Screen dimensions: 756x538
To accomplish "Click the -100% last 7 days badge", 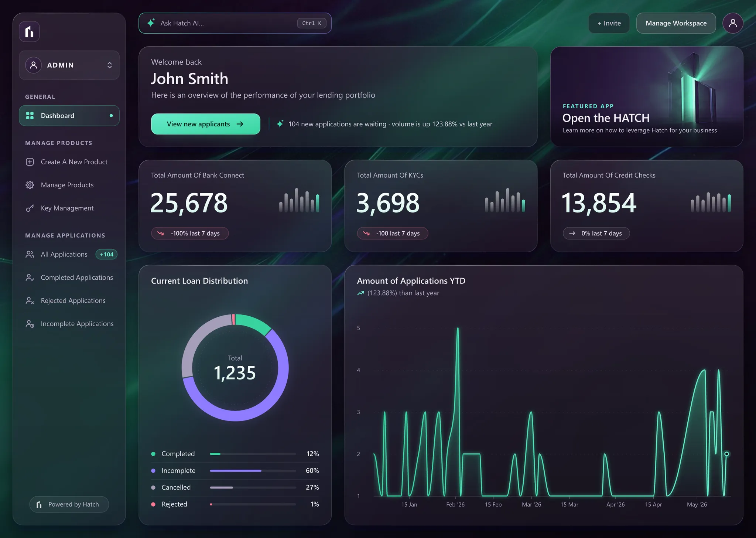I will (x=190, y=233).
